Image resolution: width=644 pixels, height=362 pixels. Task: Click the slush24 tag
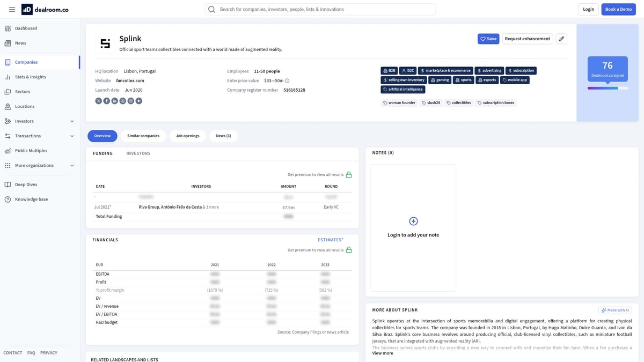tap(431, 102)
